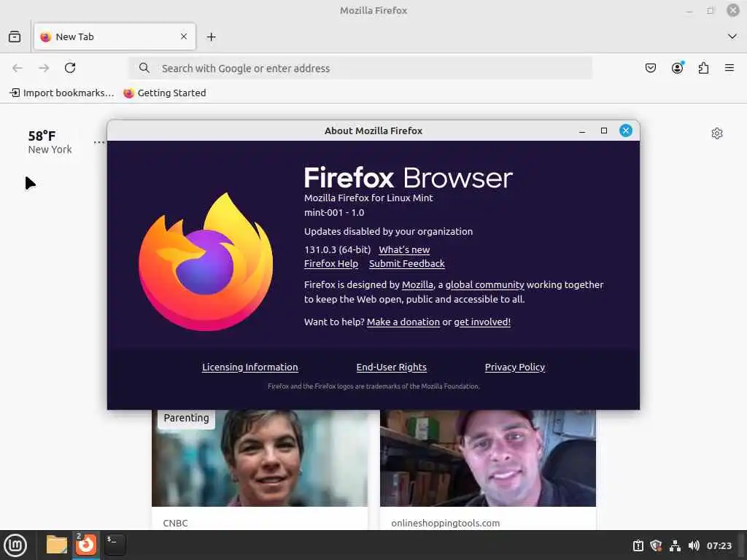This screenshot has width=747, height=560.
Task: Open the clock showing 07:23
Action: pos(719,545)
